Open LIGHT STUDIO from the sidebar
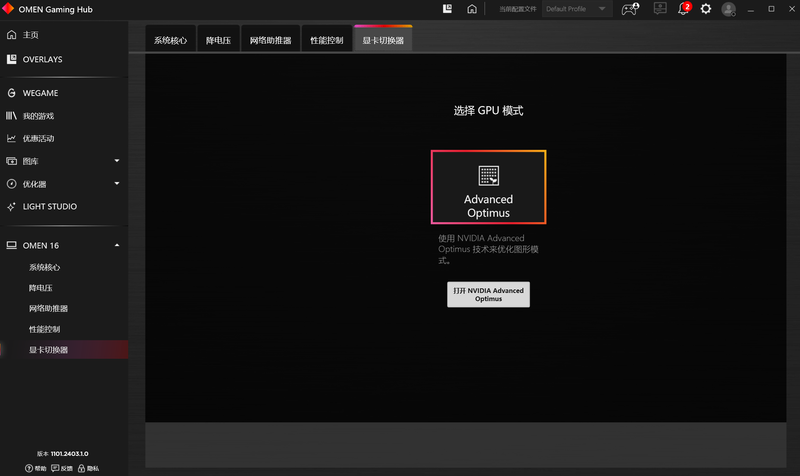Viewport: 800px width, 476px height. [49, 207]
